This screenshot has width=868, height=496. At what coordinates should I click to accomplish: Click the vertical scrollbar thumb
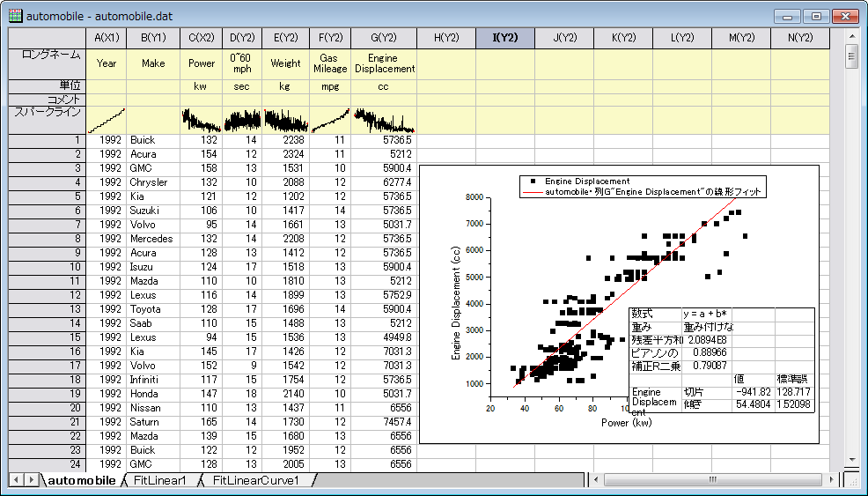pos(851,57)
